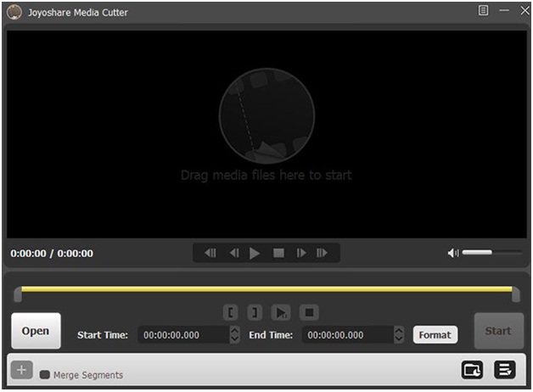Step forward one frame with next-frame icon
The width and height of the screenshot is (533, 392).
pyautogui.click(x=300, y=253)
